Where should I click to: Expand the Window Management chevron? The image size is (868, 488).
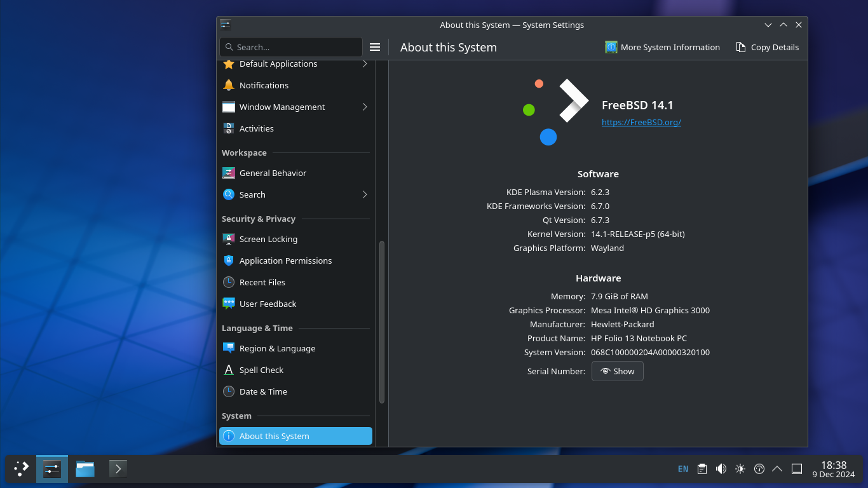(x=365, y=107)
